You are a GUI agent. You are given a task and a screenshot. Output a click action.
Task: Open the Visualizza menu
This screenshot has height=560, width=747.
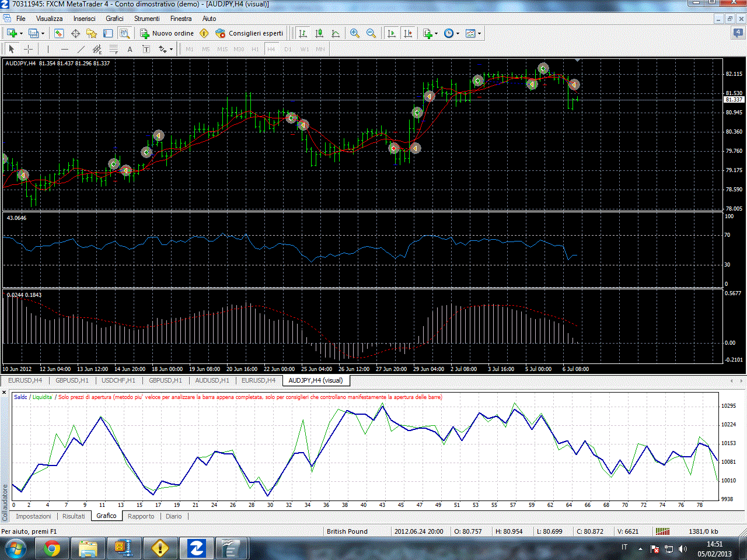click(50, 19)
